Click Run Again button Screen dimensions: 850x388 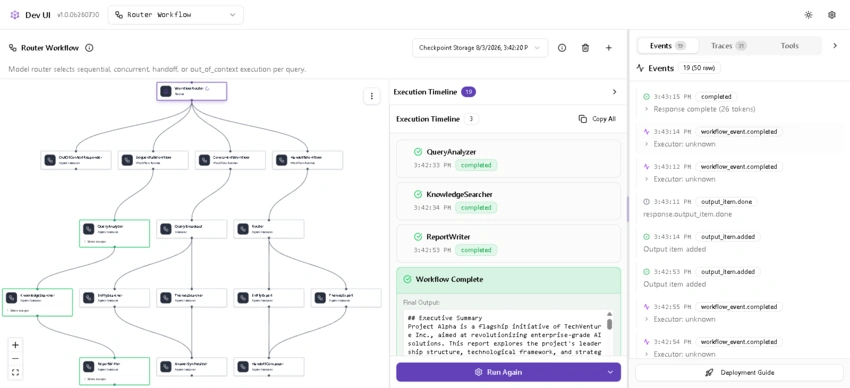point(499,372)
